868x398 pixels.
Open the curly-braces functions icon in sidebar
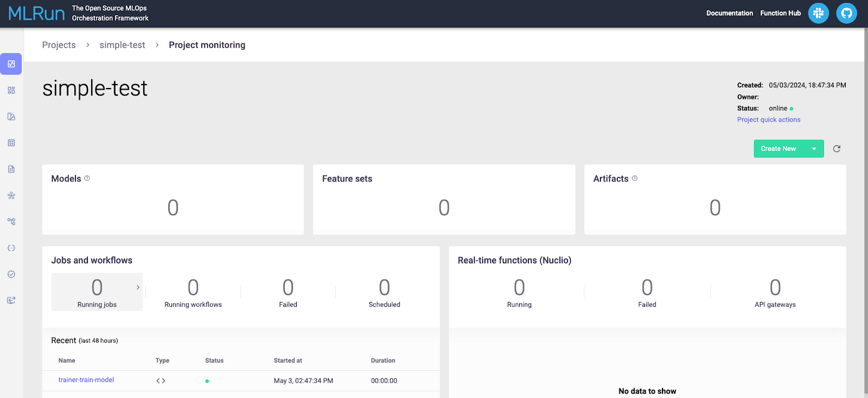(x=11, y=248)
